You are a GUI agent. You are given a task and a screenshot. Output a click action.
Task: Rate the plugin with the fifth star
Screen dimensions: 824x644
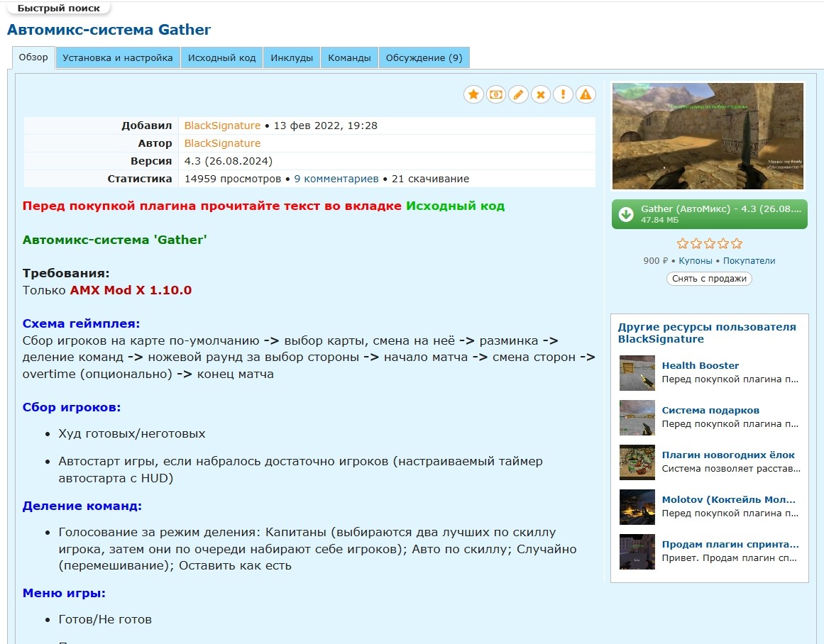point(737,244)
